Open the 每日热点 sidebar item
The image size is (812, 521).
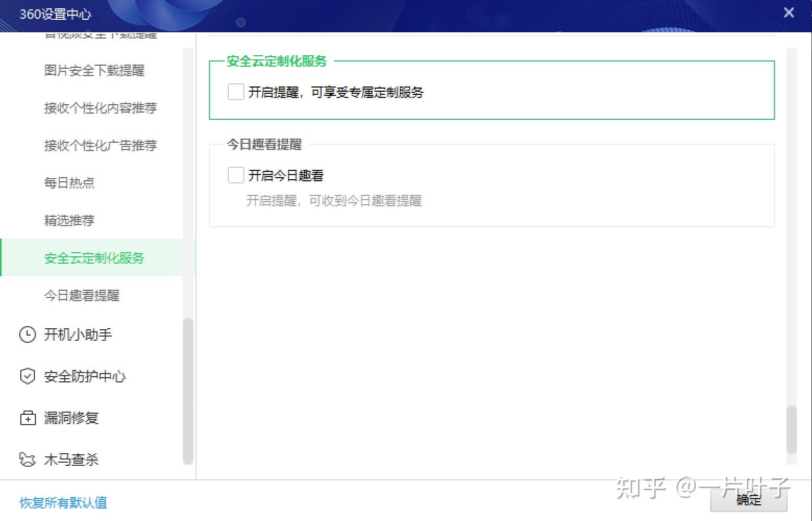[x=69, y=183]
